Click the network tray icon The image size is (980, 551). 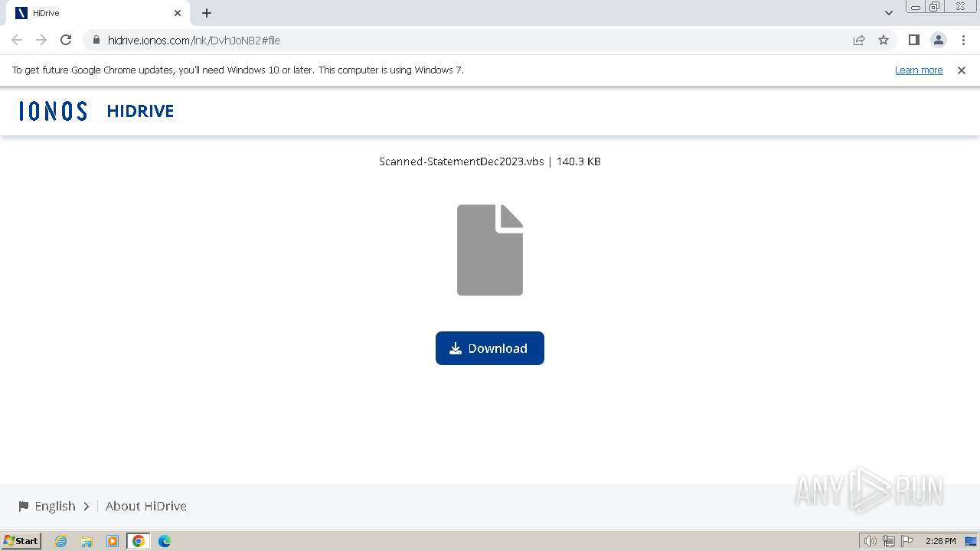[x=889, y=541]
